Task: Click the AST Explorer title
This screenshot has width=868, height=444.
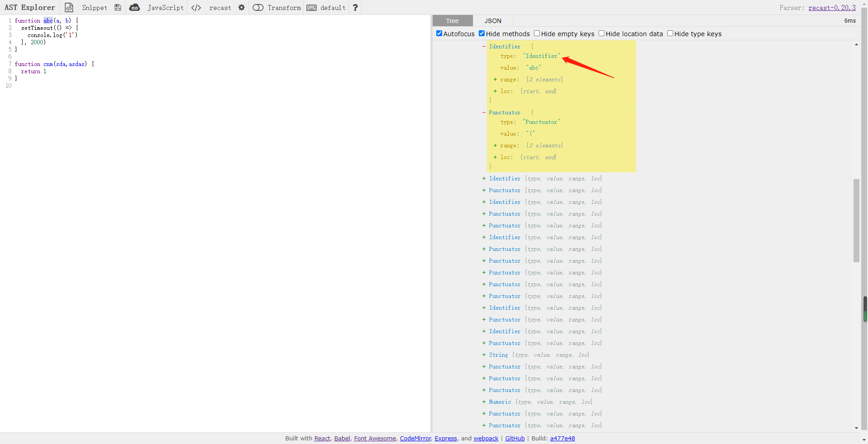Action: pos(30,8)
